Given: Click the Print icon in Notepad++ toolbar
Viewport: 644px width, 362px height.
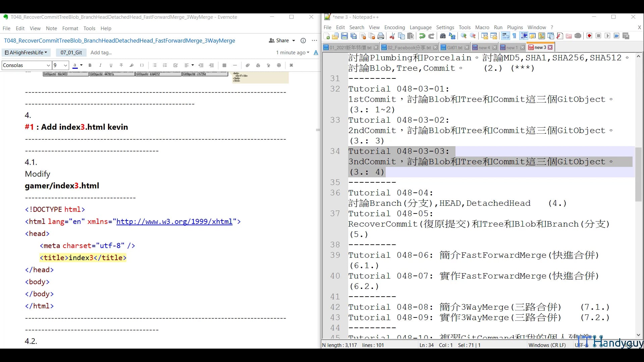Looking at the screenshot, I should click(x=380, y=36).
